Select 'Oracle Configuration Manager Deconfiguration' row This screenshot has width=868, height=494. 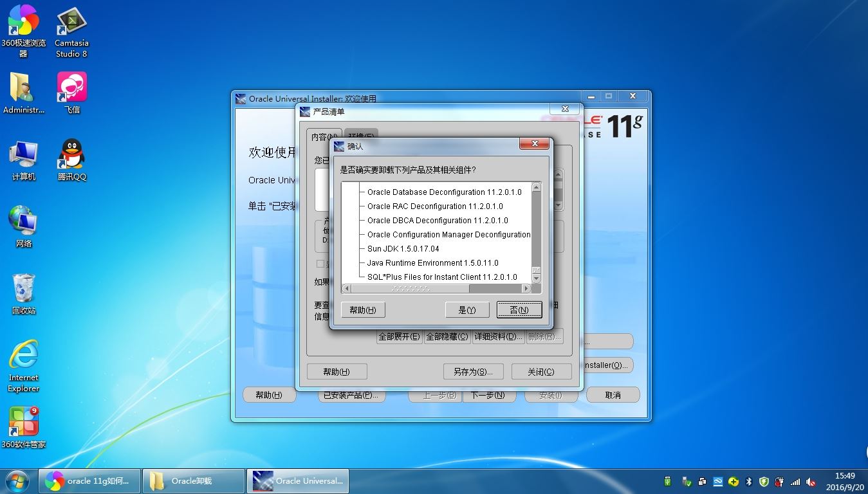448,235
